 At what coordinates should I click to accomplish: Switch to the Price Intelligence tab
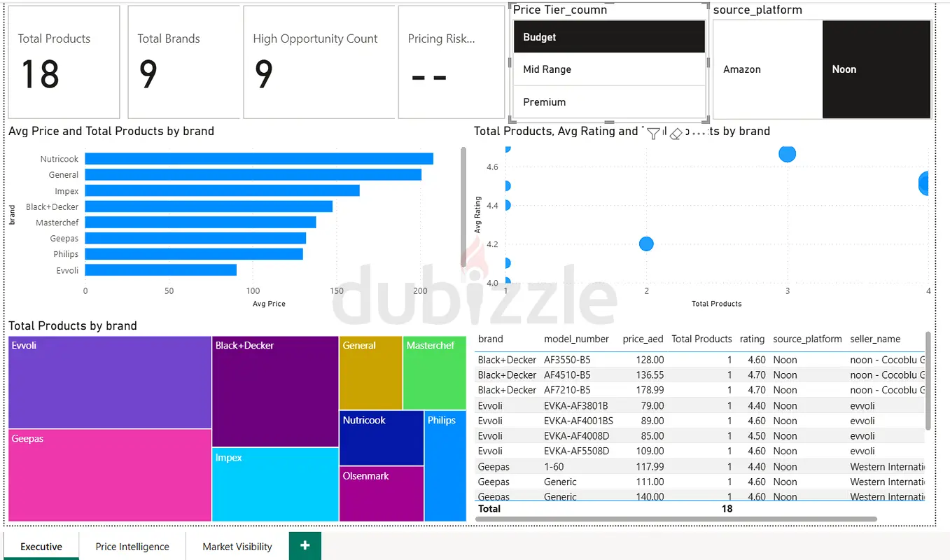tap(132, 547)
